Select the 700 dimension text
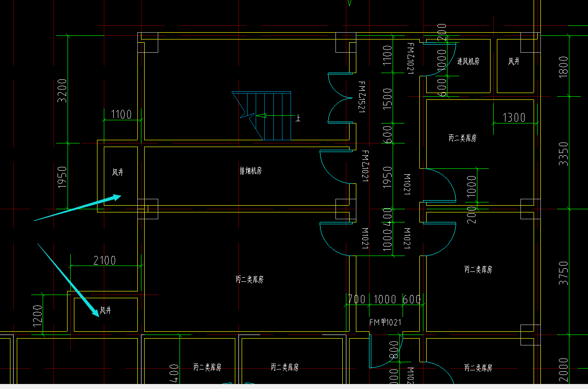Image resolution: width=588 pixels, height=389 pixels. pos(356,299)
